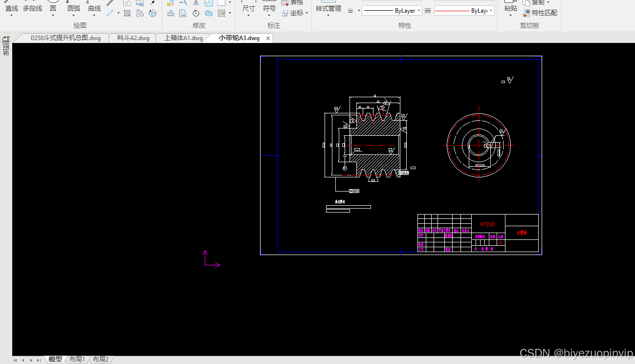Click the 特性匹配 match properties label
The height and width of the screenshot is (364, 635).
click(545, 13)
